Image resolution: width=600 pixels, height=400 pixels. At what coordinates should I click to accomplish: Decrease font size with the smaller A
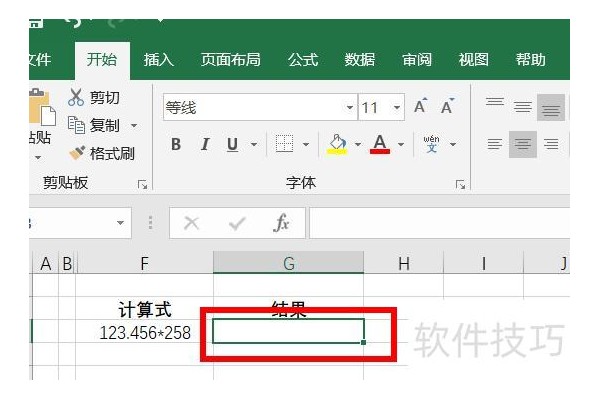[447, 106]
